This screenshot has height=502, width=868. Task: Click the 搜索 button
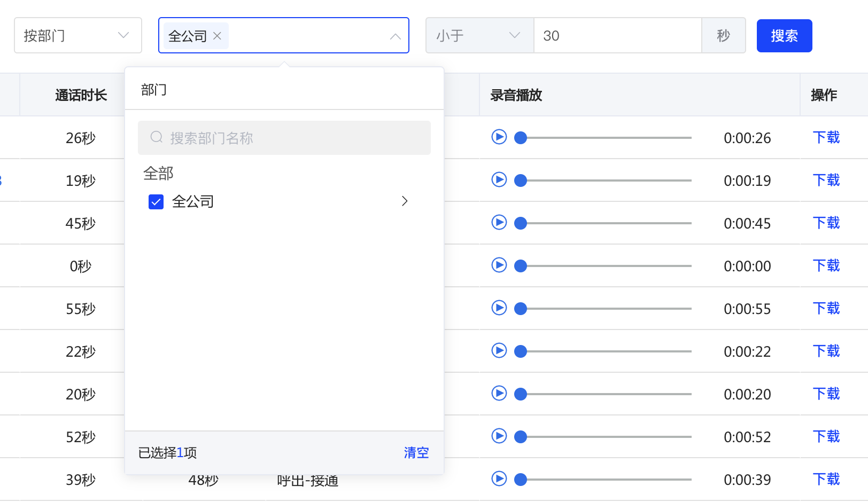point(784,36)
